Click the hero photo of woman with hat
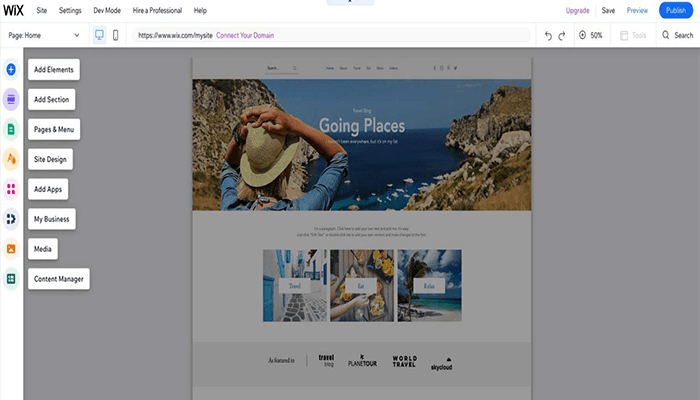The image size is (700, 400). [362, 145]
